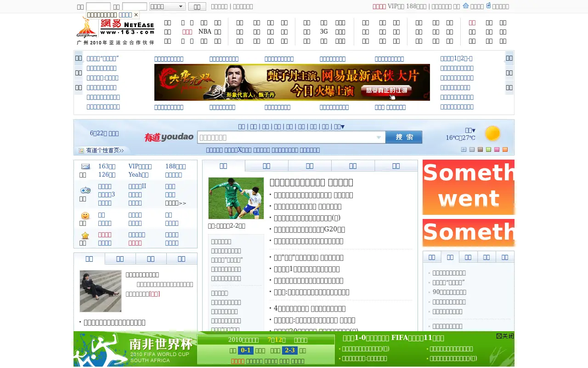Screen dimensions: 588x368
Task: Click the gamepad games icon
Action: pyautogui.click(x=85, y=190)
